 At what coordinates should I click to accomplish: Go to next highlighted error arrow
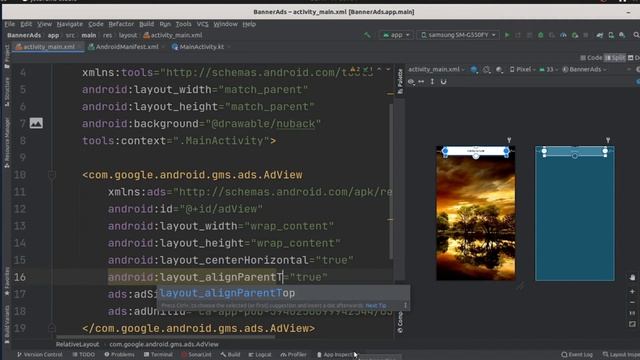388,70
